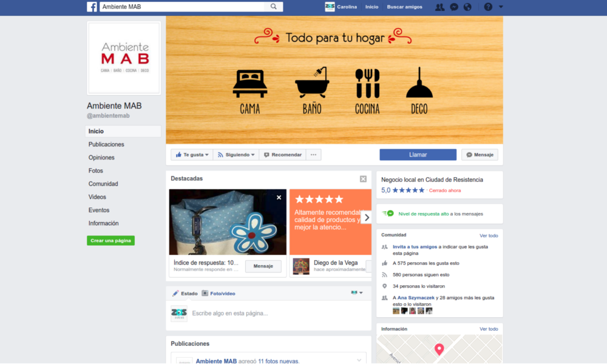The width and height of the screenshot is (607, 364).
Task: Expand the Siguiendo dropdown
Action: tap(236, 155)
